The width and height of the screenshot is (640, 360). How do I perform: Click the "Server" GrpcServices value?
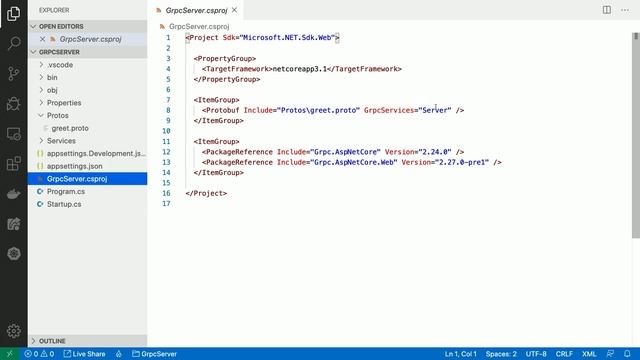pos(435,110)
